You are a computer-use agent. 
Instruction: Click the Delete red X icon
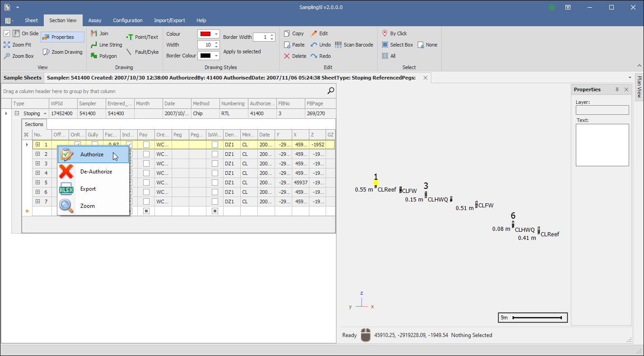287,56
